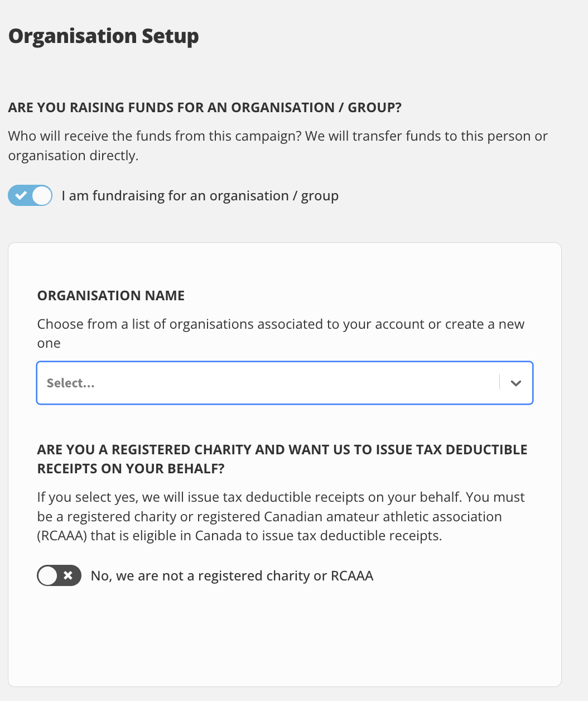
Task: Toggle the organisation / group fundraising switch
Action: click(x=30, y=196)
